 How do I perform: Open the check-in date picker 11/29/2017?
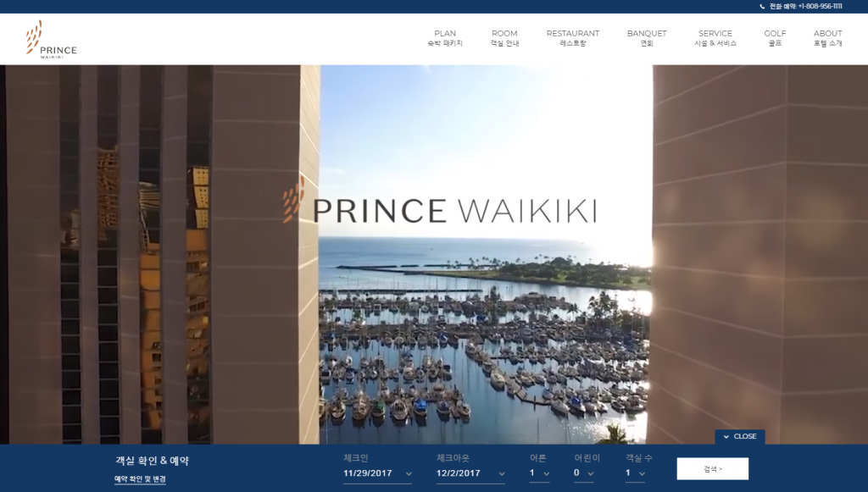[377, 473]
